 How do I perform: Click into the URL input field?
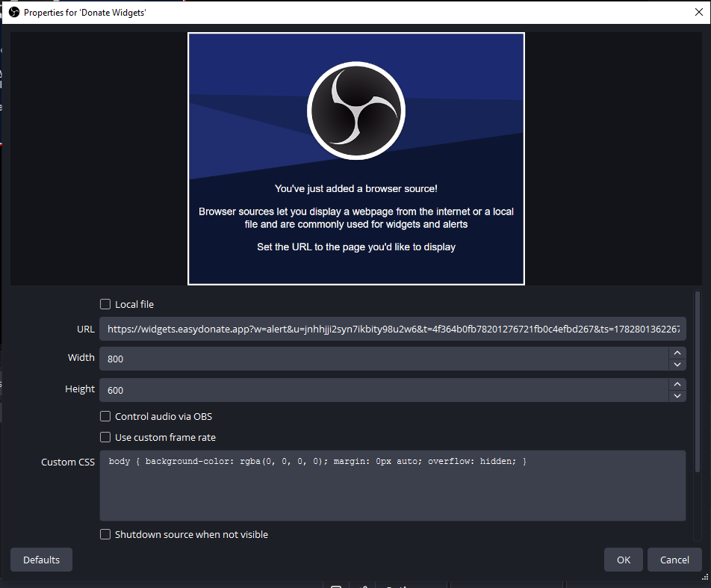(393, 329)
